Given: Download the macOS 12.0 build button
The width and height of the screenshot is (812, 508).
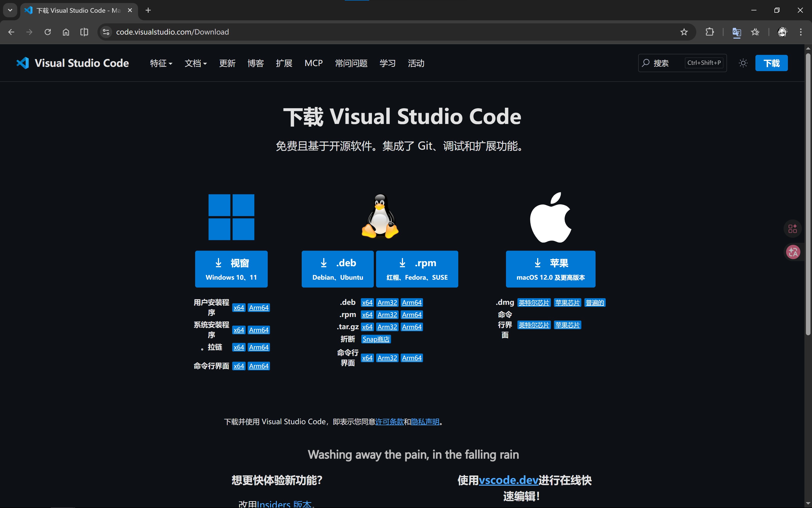Looking at the screenshot, I should 551,269.
